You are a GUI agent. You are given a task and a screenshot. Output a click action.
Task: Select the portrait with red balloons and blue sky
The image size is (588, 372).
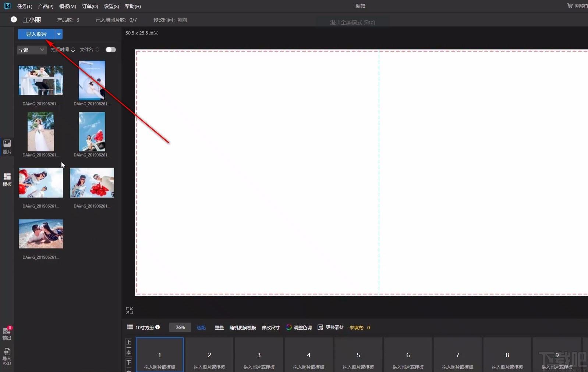[92, 132]
